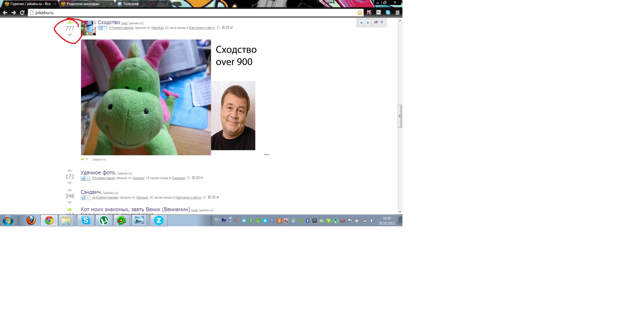The height and width of the screenshot is (317, 644).
Task: Open Картинки и фото category under Сходство
Action: coord(202,28)
